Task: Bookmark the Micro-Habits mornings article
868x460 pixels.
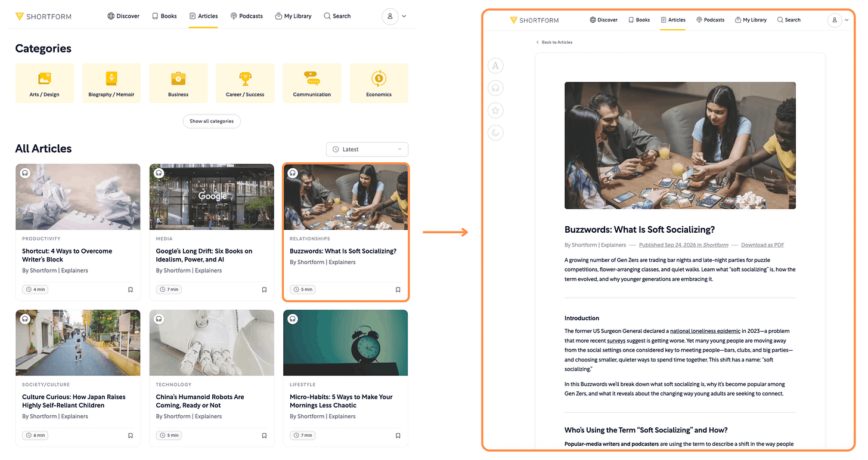Action: click(x=398, y=436)
